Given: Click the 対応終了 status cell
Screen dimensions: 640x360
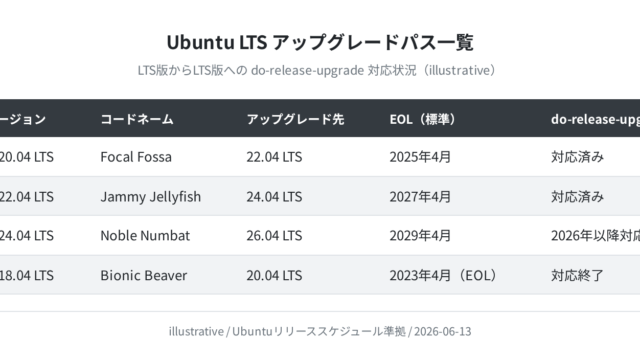Looking at the screenshot, I should pos(577,275).
